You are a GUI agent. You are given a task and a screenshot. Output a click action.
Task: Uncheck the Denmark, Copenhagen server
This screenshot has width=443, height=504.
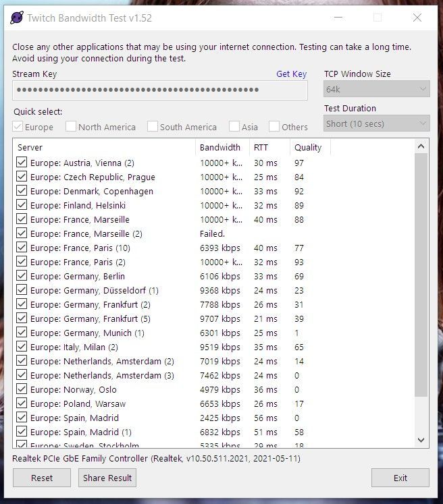click(22, 191)
